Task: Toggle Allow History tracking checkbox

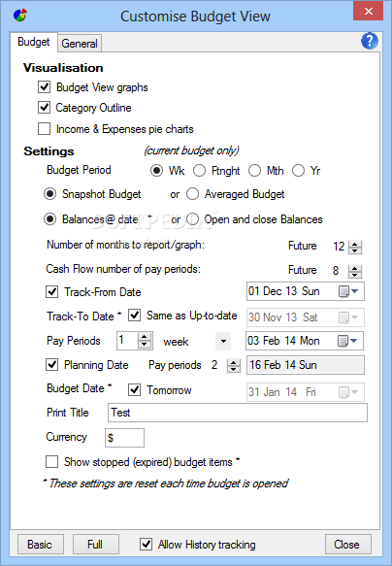Action: click(146, 544)
